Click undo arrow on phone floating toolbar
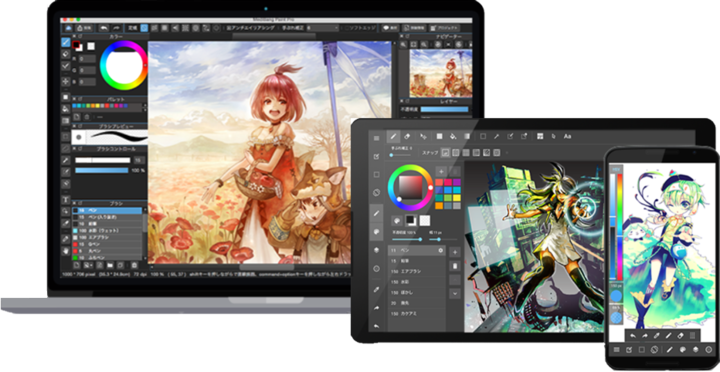Viewport: 720px width, 372px height. [633, 335]
